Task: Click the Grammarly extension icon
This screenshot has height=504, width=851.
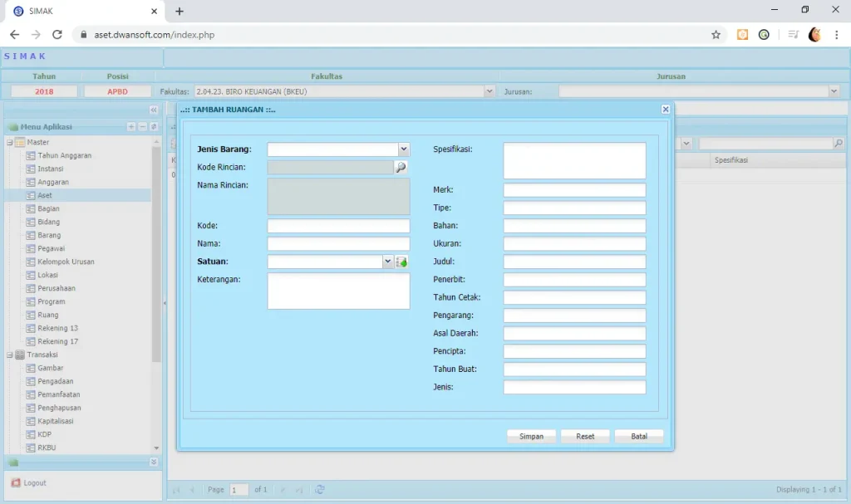Action: tap(764, 35)
